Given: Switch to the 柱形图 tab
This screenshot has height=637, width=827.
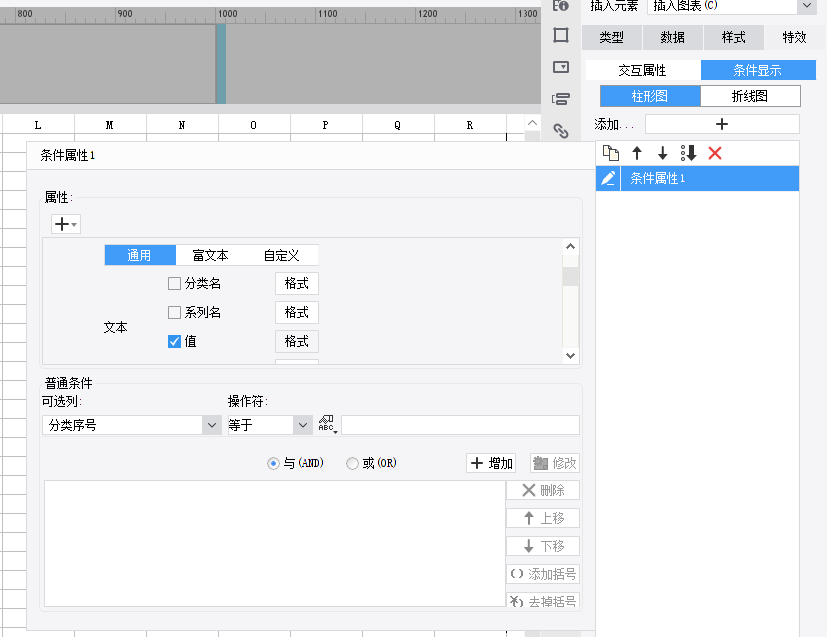Looking at the screenshot, I should 650,96.
